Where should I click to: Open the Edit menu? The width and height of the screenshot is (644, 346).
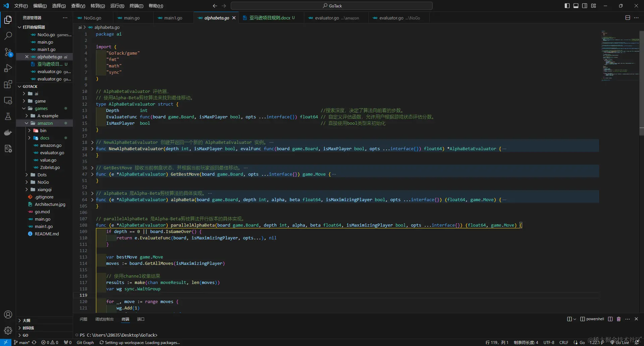[x=40, y=6]
